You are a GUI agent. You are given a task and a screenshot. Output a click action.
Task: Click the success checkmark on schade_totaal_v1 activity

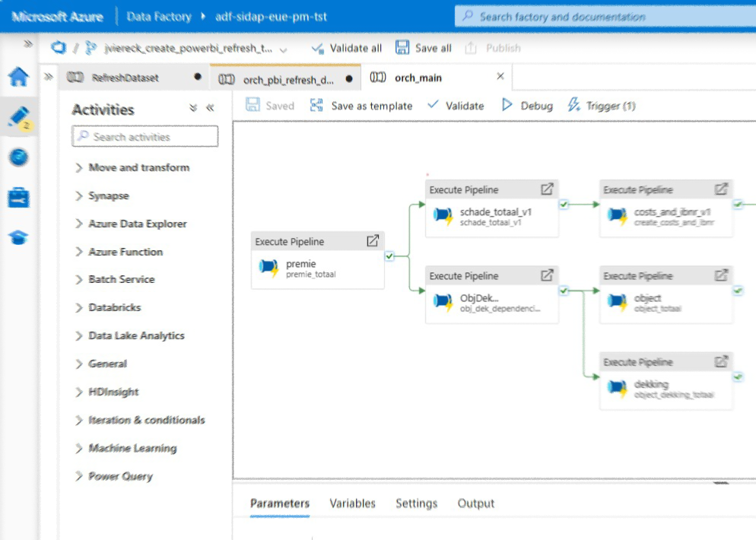click(564, 204)
